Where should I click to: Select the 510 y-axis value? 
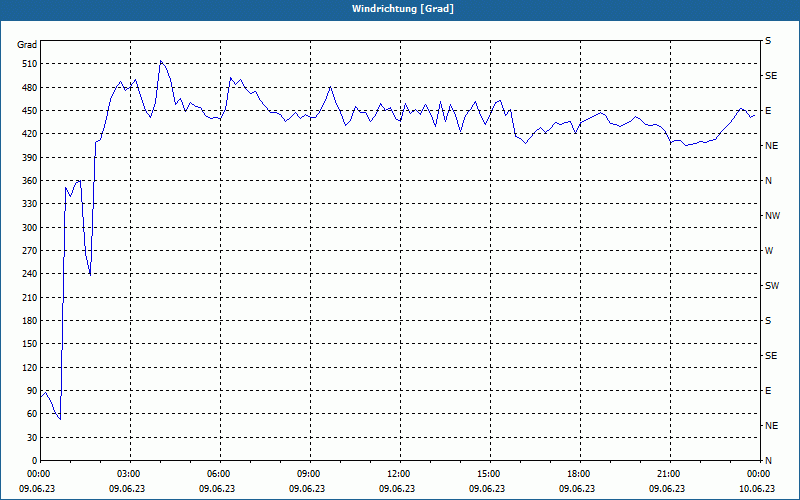(x=30, y=64)
